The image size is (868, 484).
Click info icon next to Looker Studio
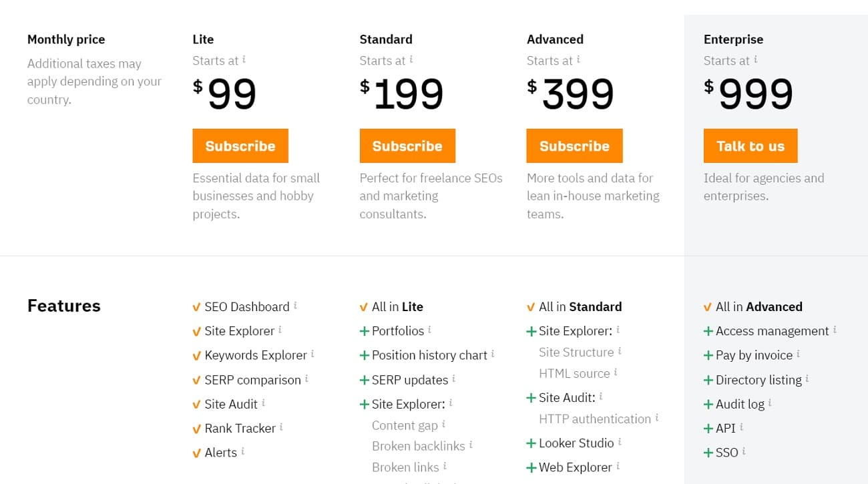[620, 440]
